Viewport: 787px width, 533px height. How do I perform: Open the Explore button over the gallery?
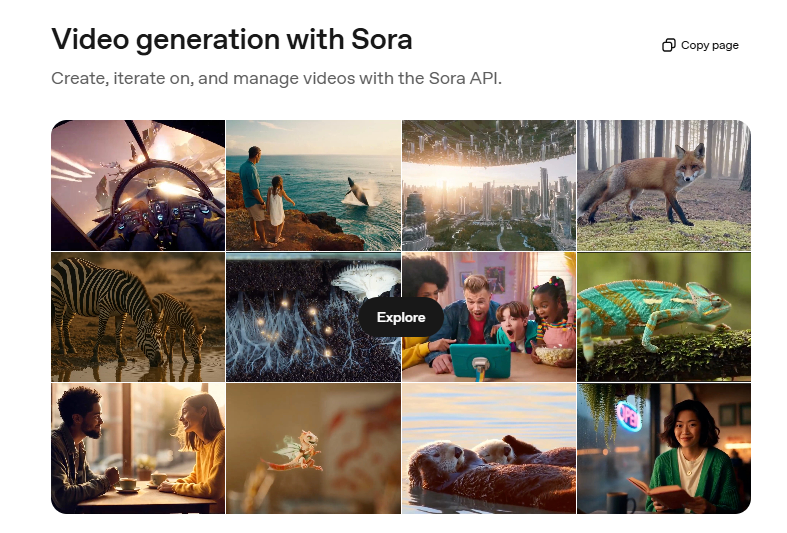[401, 317]
